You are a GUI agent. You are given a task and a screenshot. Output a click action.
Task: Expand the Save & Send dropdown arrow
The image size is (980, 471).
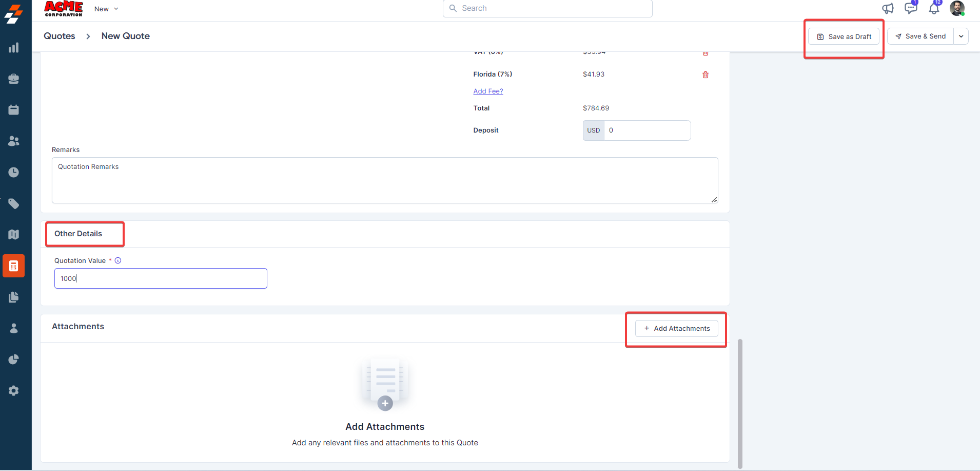(961, 36)
